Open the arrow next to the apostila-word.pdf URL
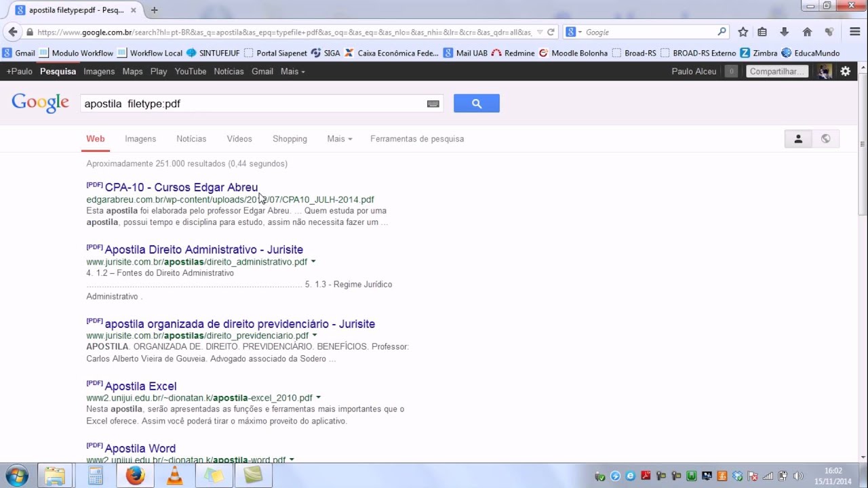 292,460
